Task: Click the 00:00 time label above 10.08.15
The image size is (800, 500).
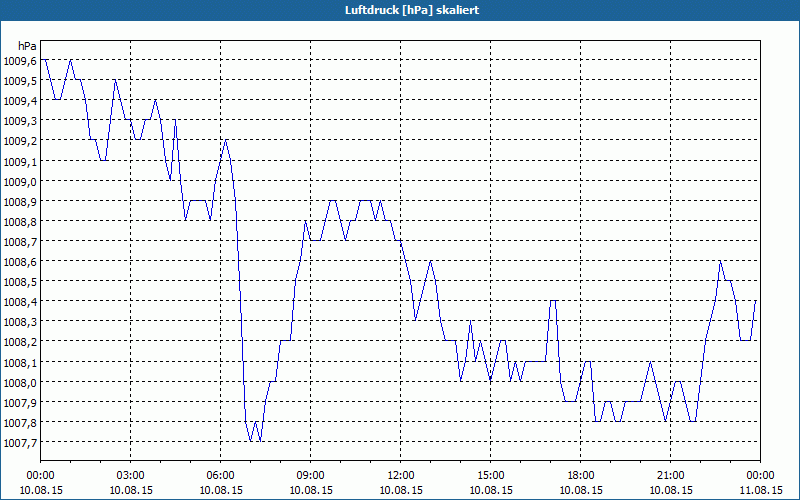Action: tap(40, 476)
